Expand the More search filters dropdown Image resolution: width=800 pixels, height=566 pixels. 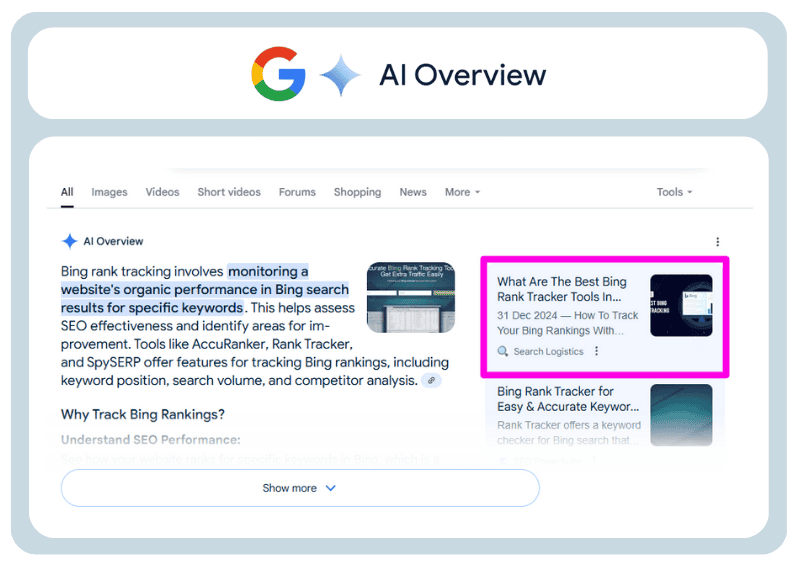click(x=462, y=192)
